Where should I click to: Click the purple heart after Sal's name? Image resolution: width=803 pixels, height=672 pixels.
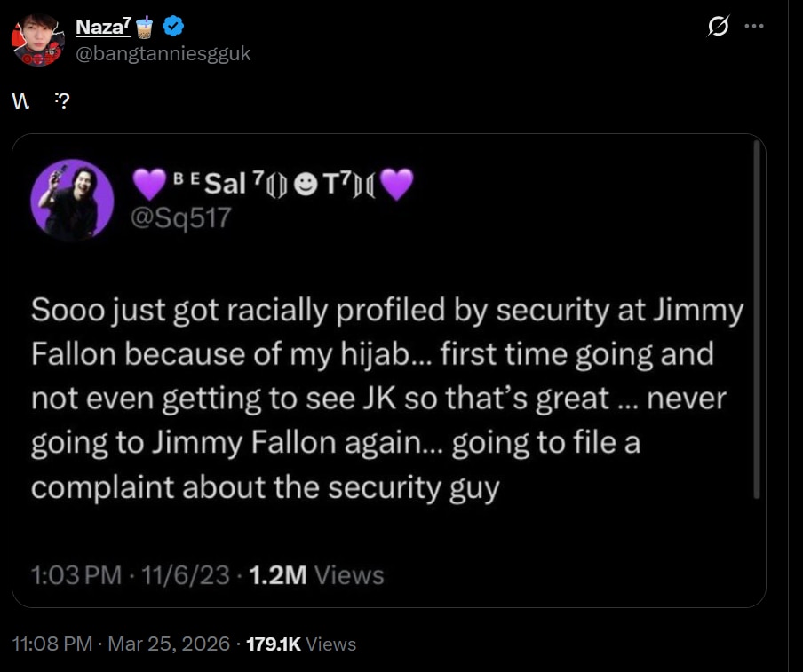(x=397, y=186)
